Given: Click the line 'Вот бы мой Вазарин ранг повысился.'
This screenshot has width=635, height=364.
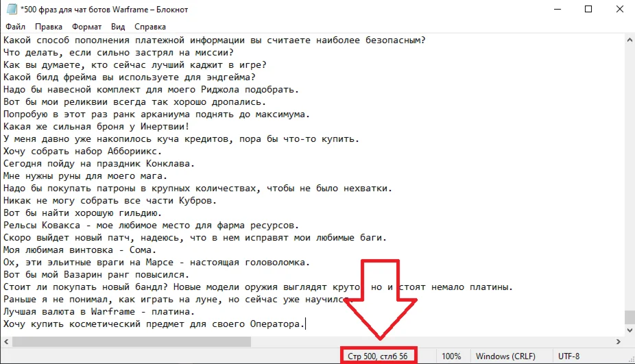Looking at the screenshot, I should click(x=97, y=275).
